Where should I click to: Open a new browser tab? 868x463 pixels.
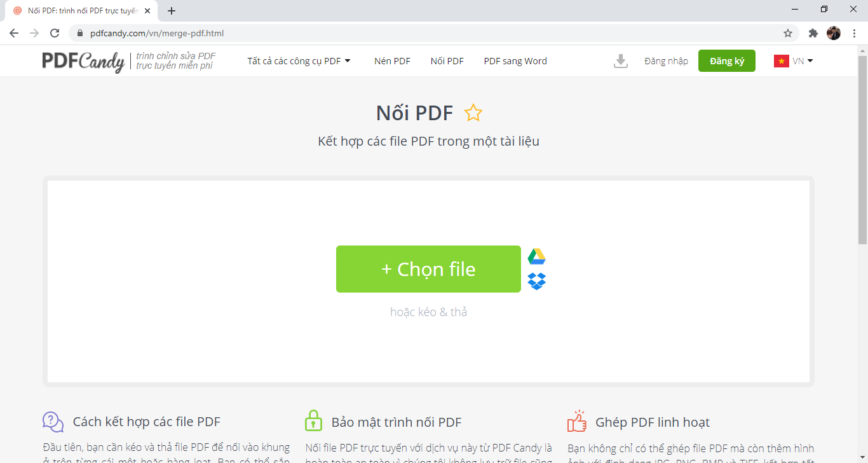point(172,11)
